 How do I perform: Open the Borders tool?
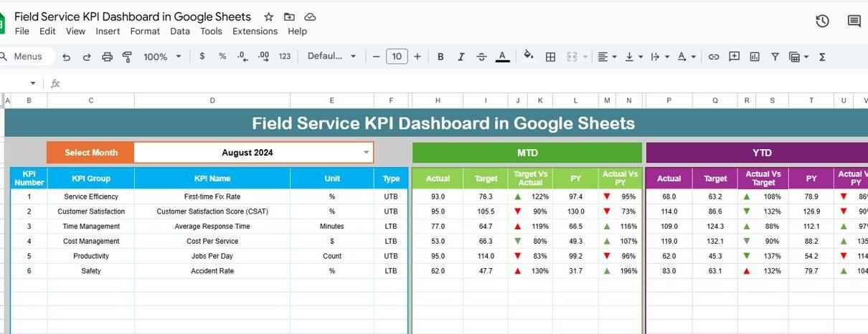pyautogui.click(x=550, y=57)
